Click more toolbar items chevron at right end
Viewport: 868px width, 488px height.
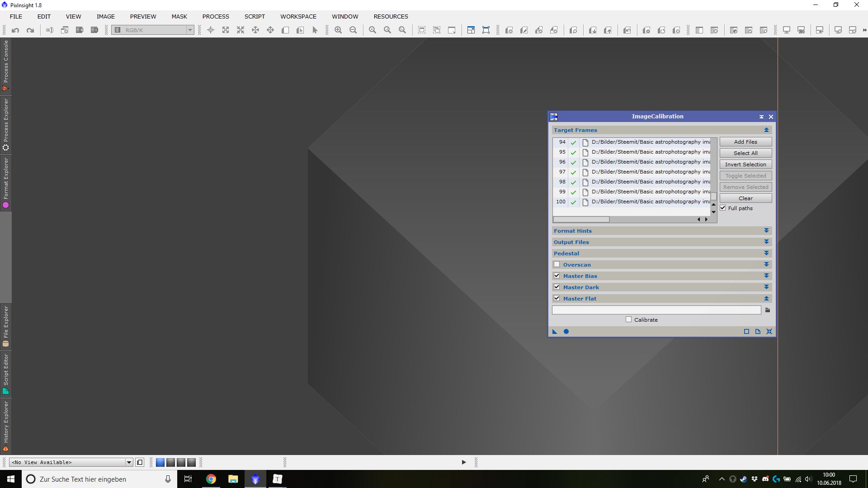tap(864, 30)
